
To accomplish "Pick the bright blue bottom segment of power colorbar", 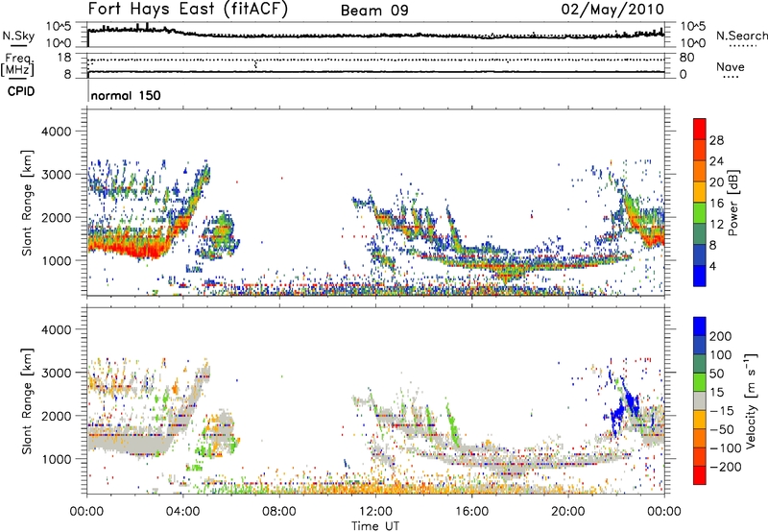I will (700, 277).
